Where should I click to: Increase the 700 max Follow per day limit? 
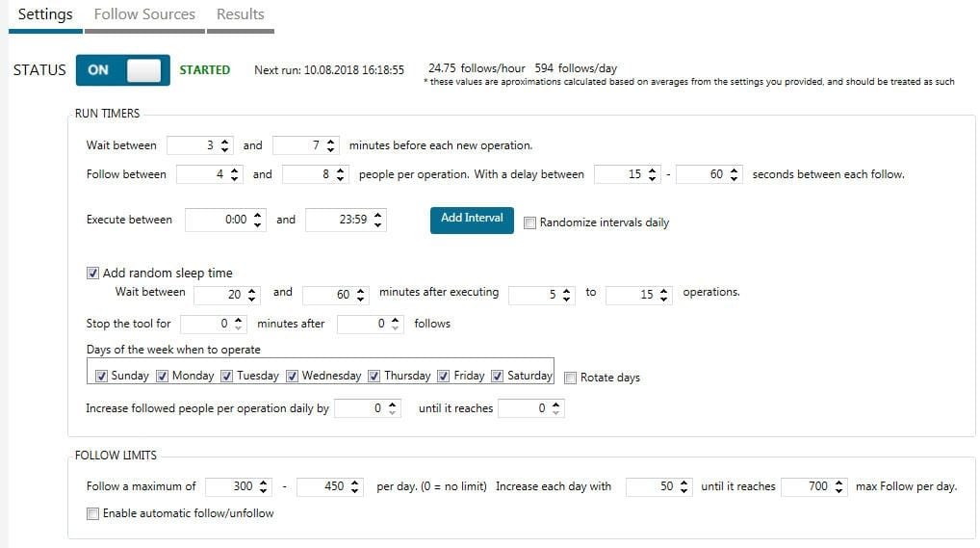tap(838, 483)
